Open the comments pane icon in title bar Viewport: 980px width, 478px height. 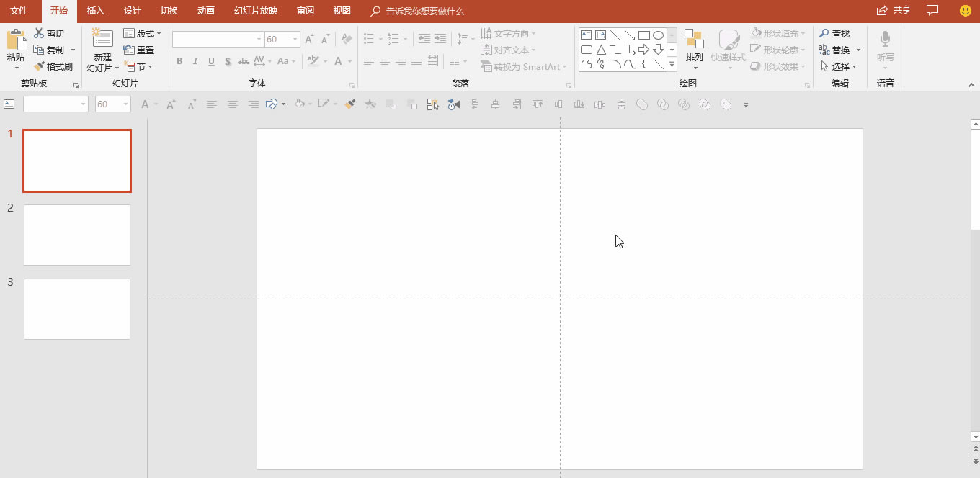coord(932,11)
